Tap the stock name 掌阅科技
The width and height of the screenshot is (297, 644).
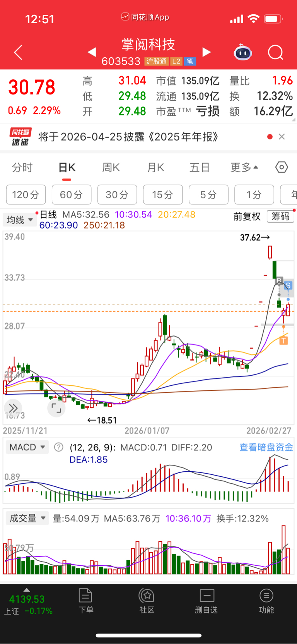pos(148,45)
